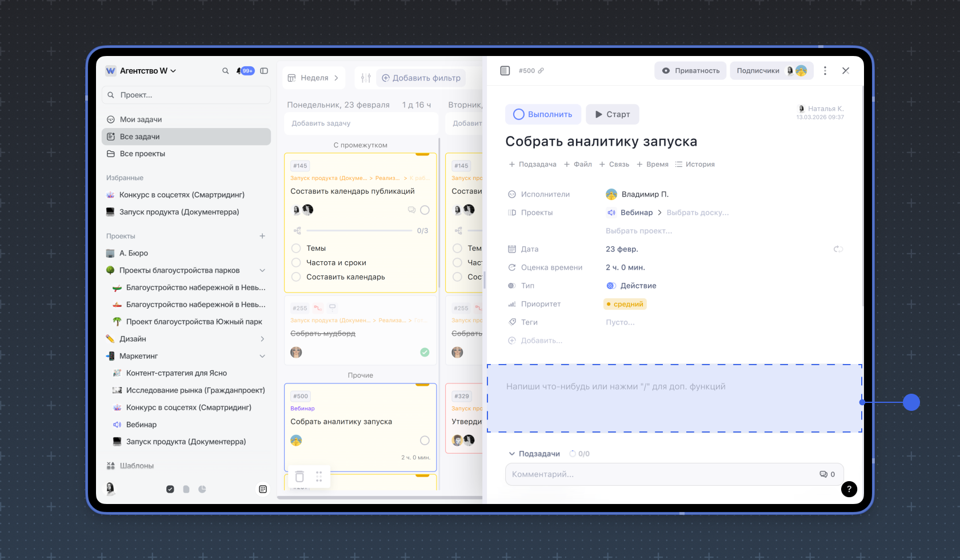Open calendar grid icon at sidebar bottom
This screenshot has height=560, width=960.
[263, 489]
